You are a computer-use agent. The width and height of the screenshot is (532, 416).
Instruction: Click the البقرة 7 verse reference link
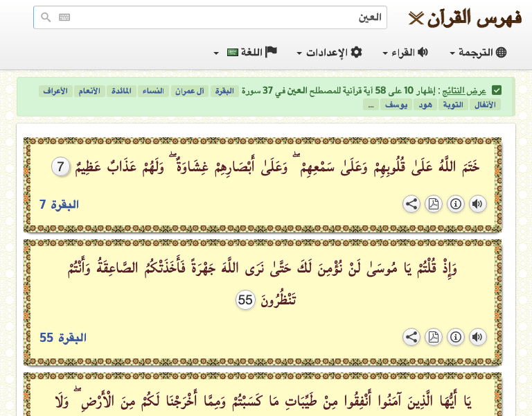[60, 205]
